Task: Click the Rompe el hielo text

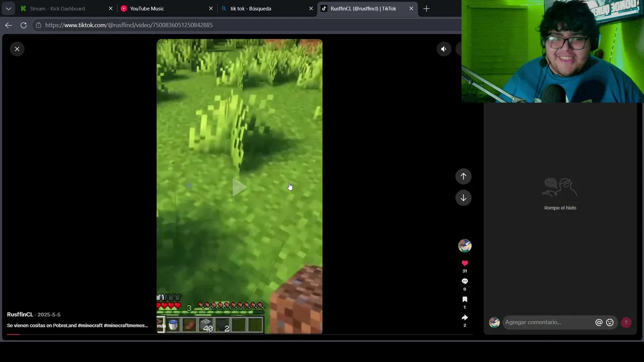Action: pyautogui.click(x=560, y=208)
